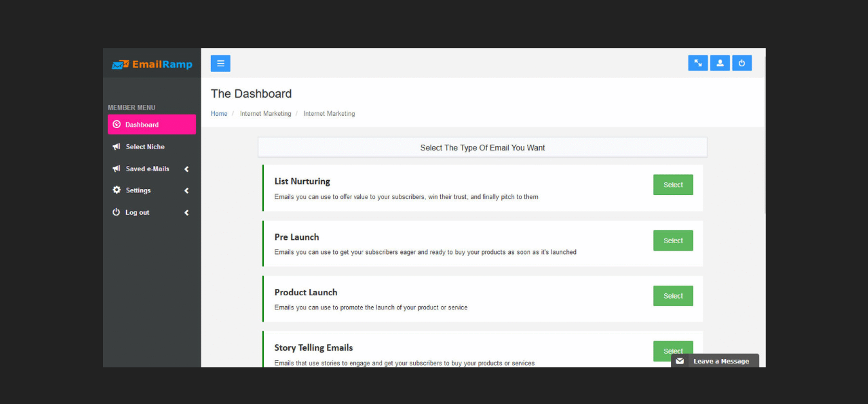
Task: Click the last Internet Marketing breadcrumb
Action: pos(329,114)
